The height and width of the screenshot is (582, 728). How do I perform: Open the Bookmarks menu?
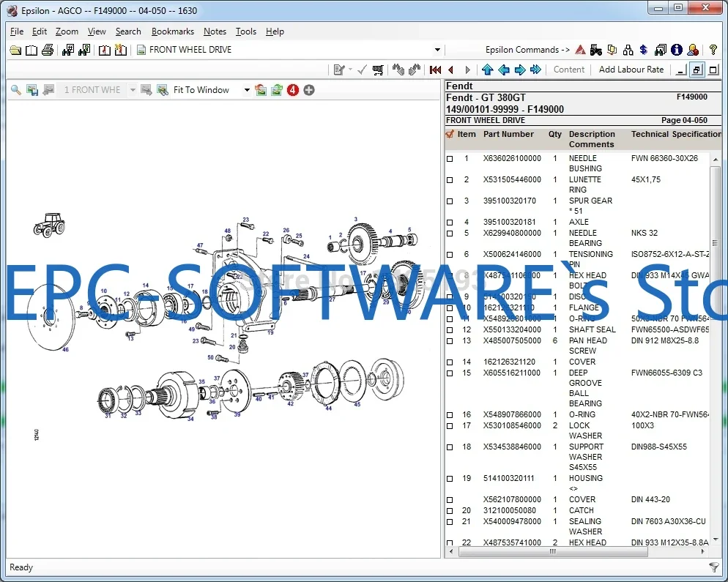pyautogui.click(x=173, y=31)
